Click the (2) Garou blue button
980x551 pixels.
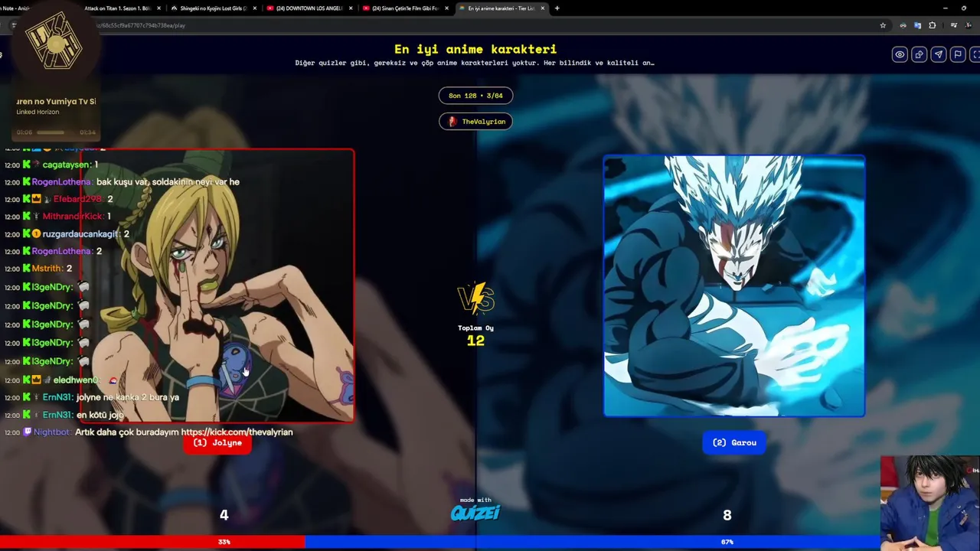[x=734, y=443]
